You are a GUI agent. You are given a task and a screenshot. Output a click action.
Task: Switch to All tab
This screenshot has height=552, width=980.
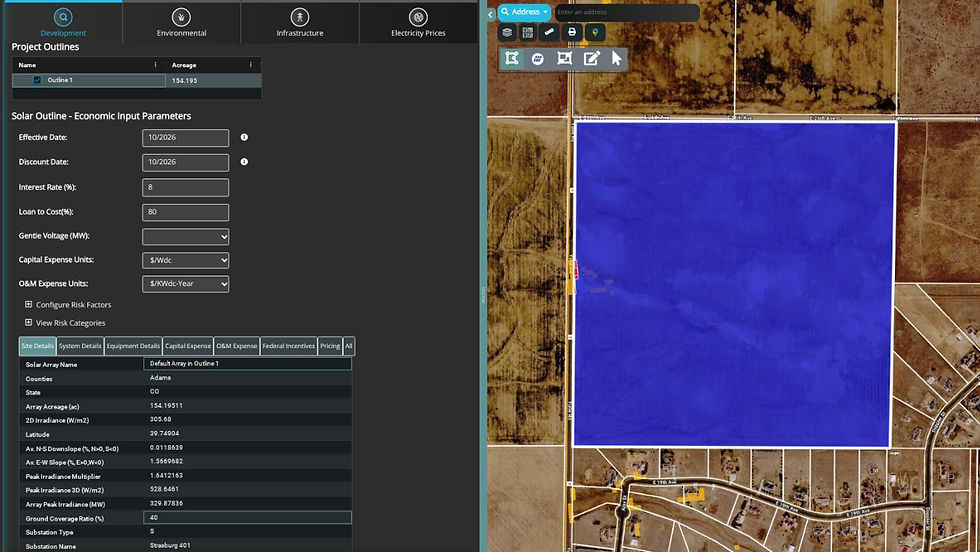click(349, 346)
